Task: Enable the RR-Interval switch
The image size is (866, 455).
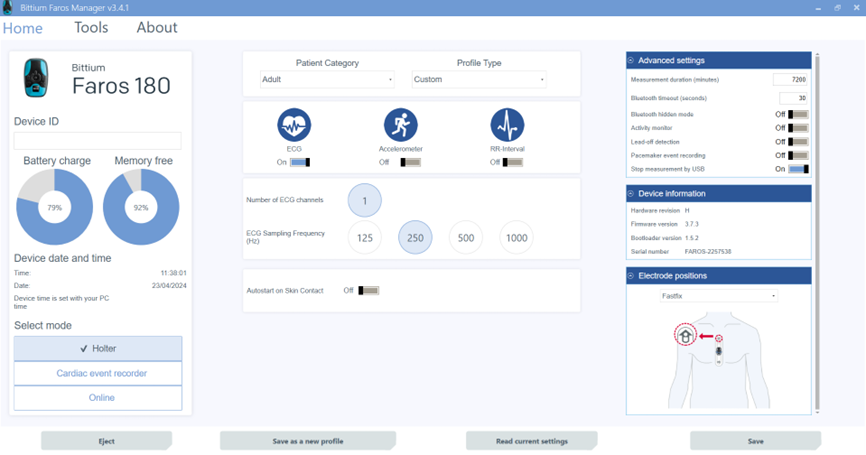Action: [x=513, y=162]
